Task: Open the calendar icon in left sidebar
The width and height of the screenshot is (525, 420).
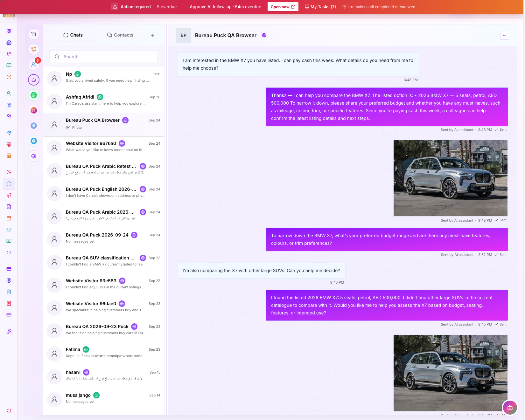Action: click(x=9, y=218)
